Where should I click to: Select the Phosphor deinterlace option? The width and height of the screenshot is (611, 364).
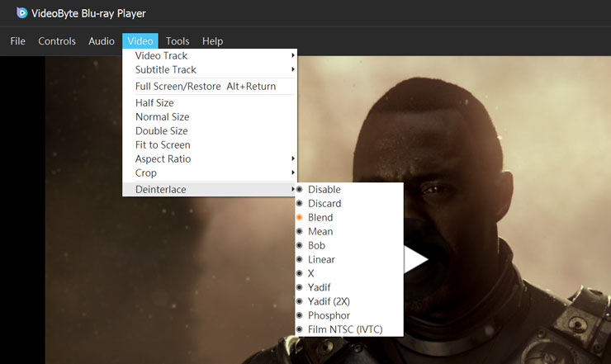pos(329,316)
